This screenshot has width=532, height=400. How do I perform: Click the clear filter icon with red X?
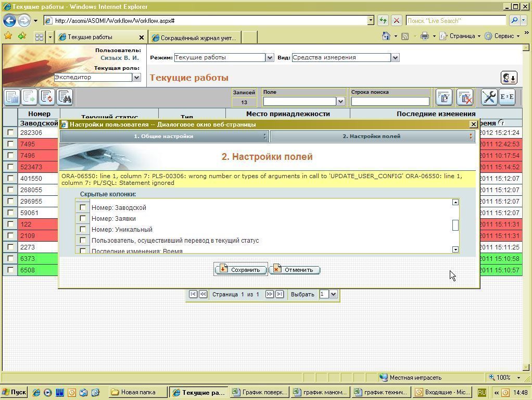[465, 97]
